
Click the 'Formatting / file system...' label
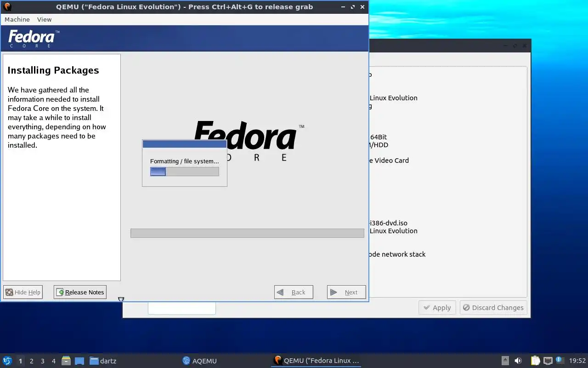pyautogui.click(x=185, y=161)
